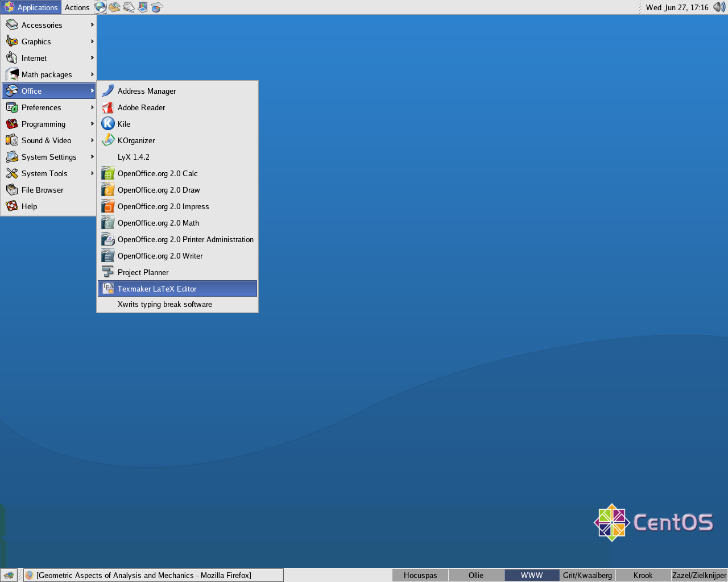Open Help from the Applications menu
This screenshot has width=728, height=582.
tap(48, 206)
